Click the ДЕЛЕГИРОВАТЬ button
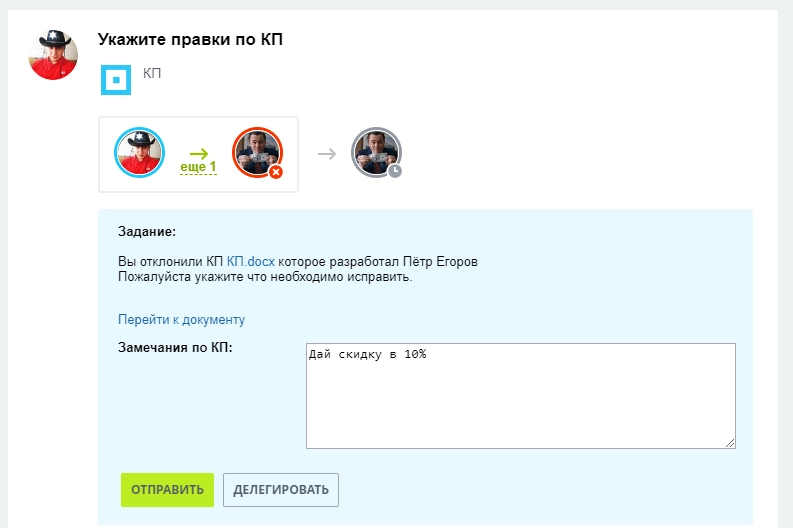Viewport: 793px width, 528px height. tap(281, 490)
